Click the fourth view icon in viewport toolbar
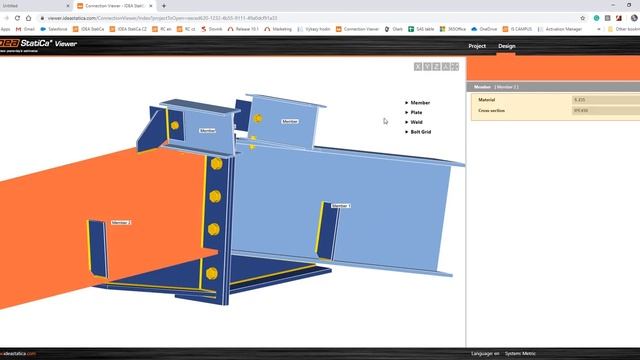The height and width of the screenshot is (360, 640). tap(446, 67)
